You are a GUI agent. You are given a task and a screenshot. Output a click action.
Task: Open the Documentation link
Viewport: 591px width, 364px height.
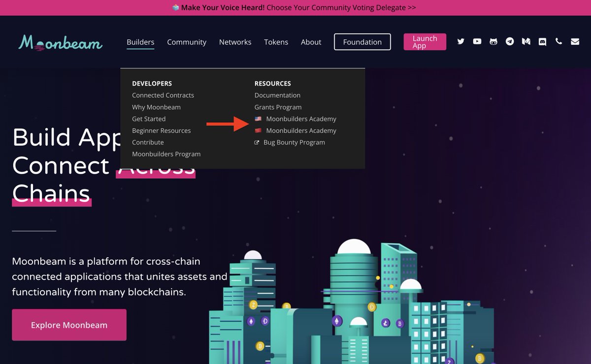click(277, 95)
